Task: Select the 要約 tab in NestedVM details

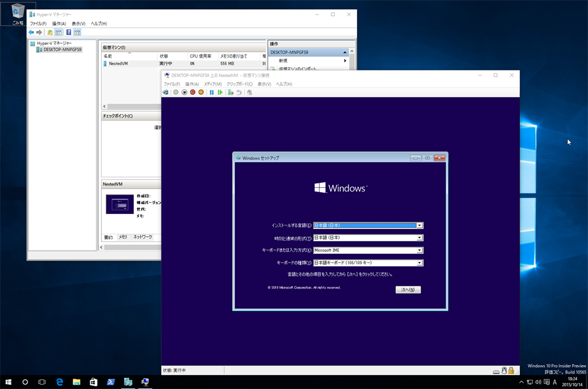Action: (x=109, y=237)
